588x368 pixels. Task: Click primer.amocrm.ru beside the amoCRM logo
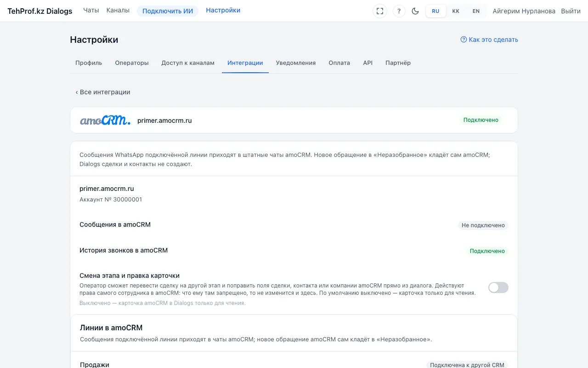[x=164, y=121]
